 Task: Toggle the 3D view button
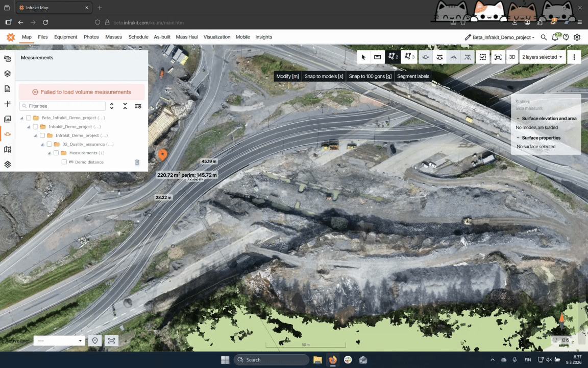[x=512, y=57]
